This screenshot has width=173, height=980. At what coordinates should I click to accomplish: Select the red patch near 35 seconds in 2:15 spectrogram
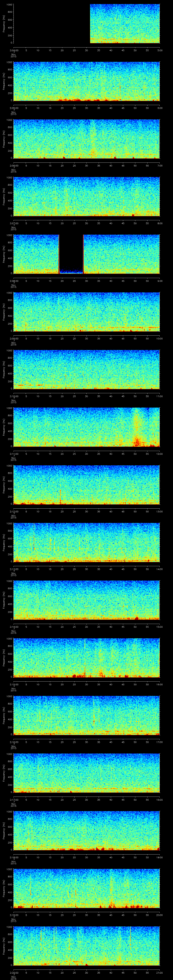click(101, 674)
